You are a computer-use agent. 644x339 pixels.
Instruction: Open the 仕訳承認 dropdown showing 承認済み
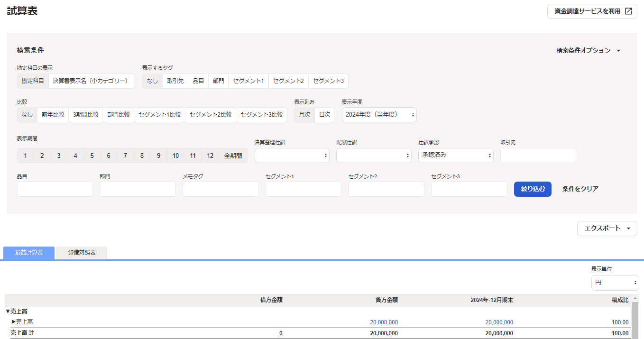tap(456, 156)
